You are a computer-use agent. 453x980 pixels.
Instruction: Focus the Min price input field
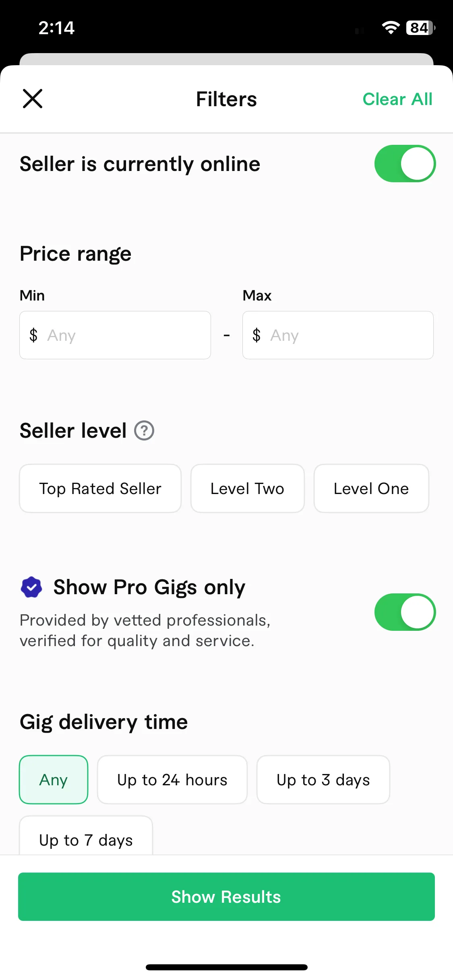115,335
